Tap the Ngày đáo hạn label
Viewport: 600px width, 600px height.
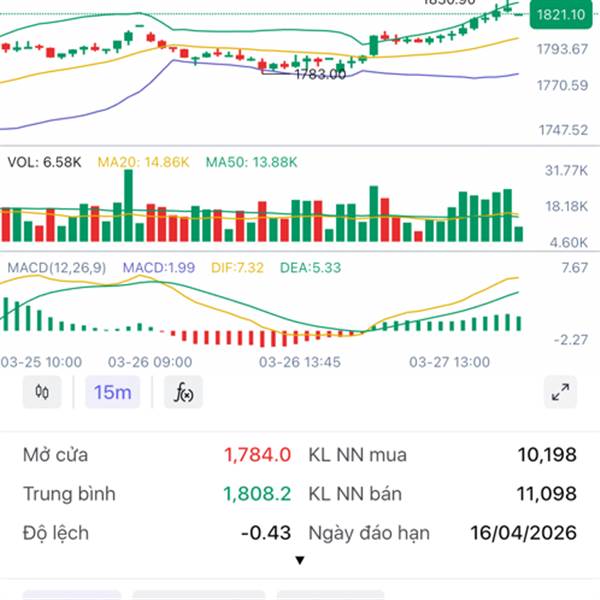369,533
